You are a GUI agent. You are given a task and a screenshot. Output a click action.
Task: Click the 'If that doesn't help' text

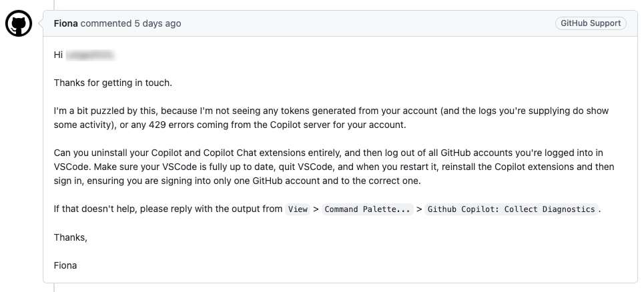point(167,209)
